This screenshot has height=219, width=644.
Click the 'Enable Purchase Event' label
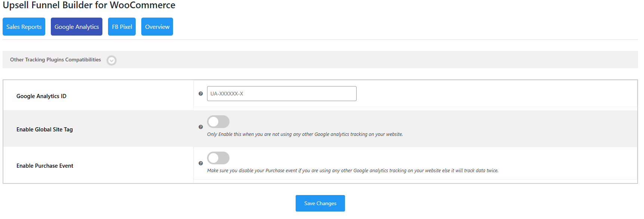coord(45,166)
